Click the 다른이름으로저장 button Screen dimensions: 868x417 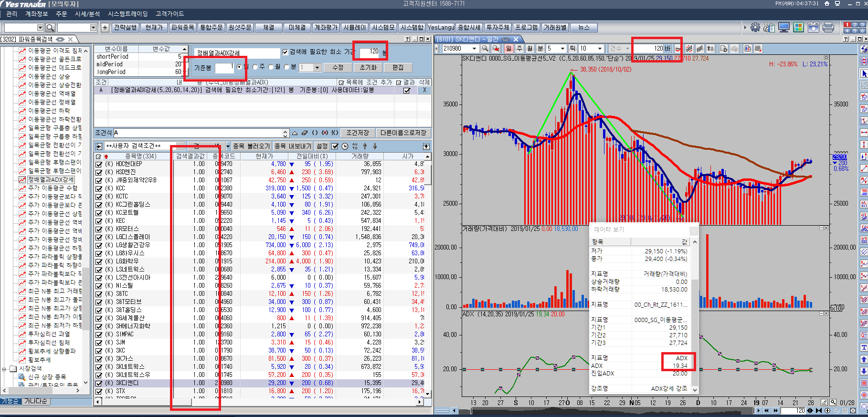(x=403, y=133)
